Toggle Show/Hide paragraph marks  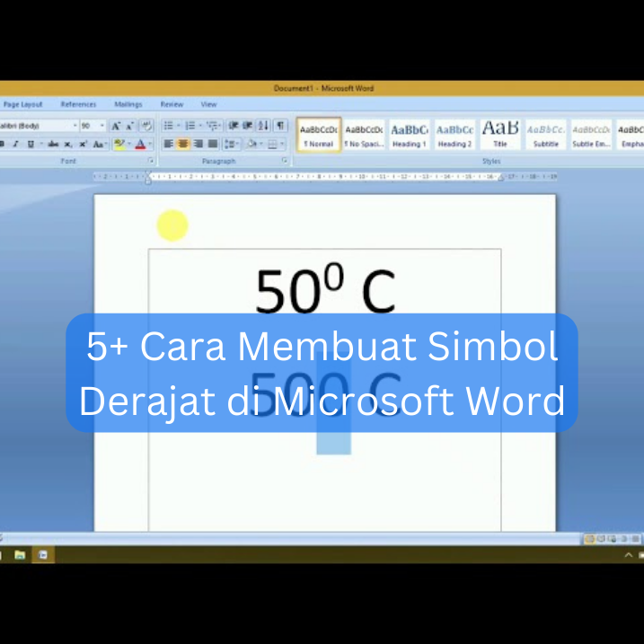(x=280, y=126)
